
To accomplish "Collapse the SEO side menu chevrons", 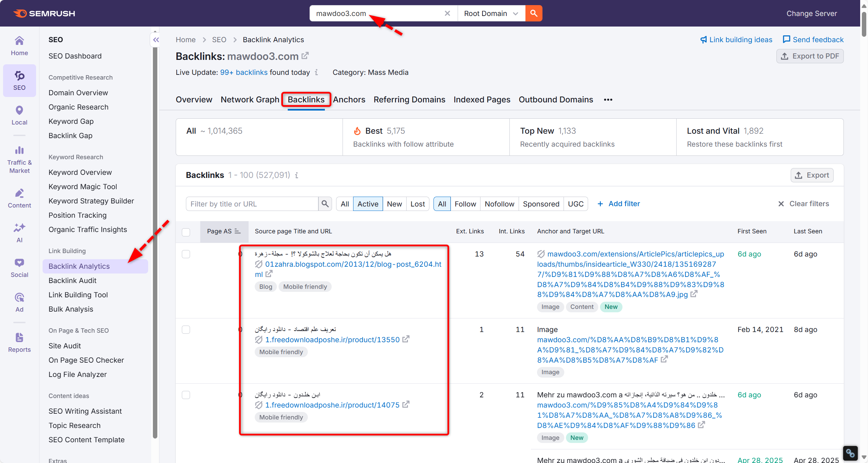I will (156, 40).
